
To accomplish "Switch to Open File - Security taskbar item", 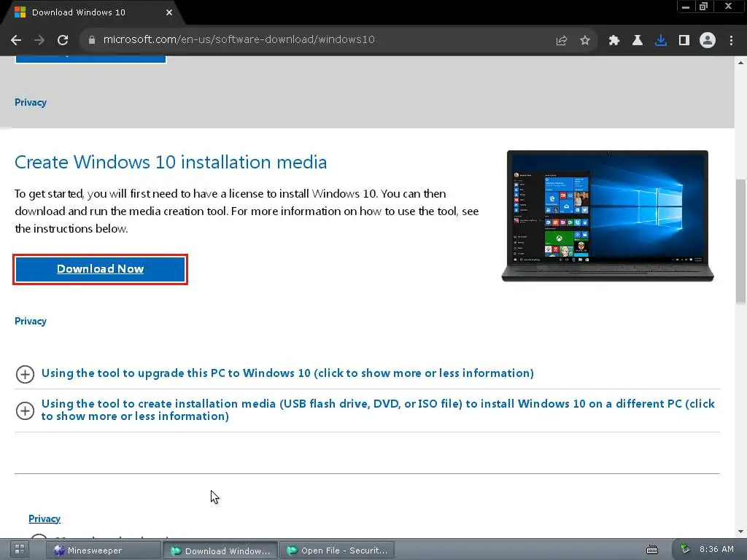I will (337, 550).
